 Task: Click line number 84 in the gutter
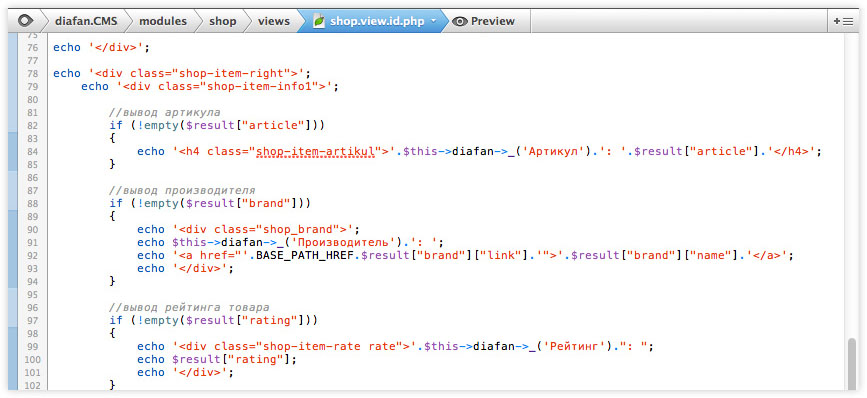[x=32, y=151]
